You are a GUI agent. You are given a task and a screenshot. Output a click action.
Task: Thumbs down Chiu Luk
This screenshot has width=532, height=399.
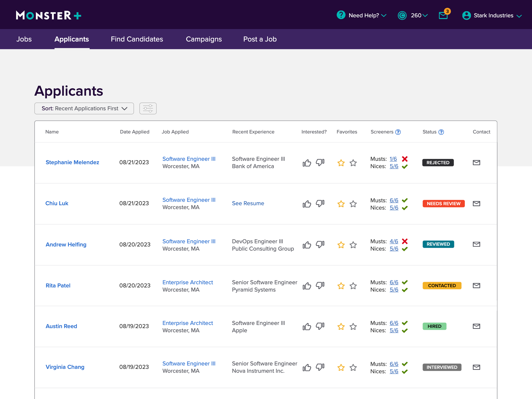(x=320, y=204)
